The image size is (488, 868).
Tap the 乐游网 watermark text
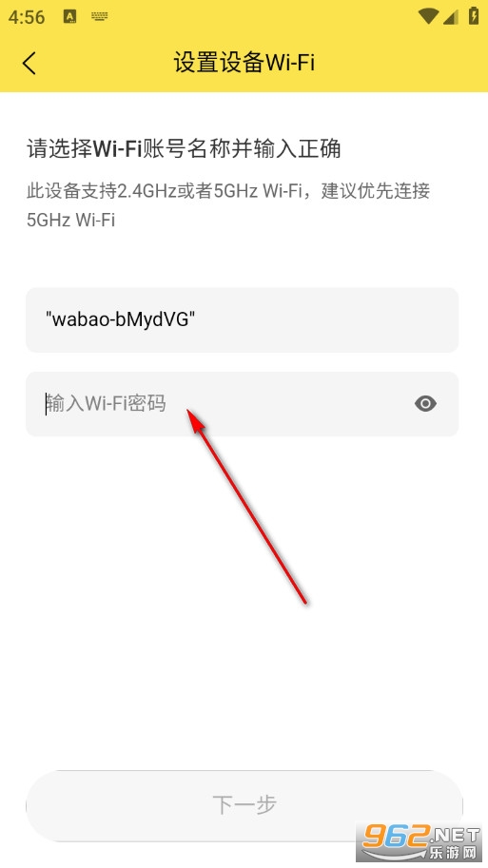pos(453,853)
